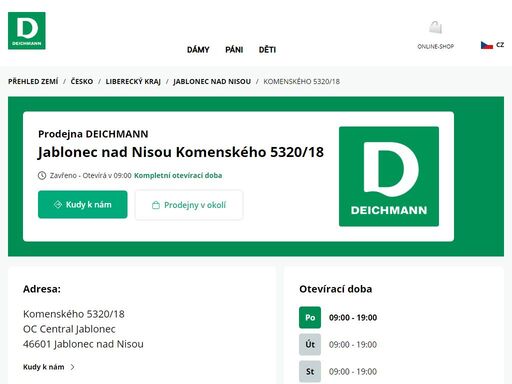
Task: Go to PŘEHLED ZEMÍ breadcrumb
Action: [x=33, y=81]
